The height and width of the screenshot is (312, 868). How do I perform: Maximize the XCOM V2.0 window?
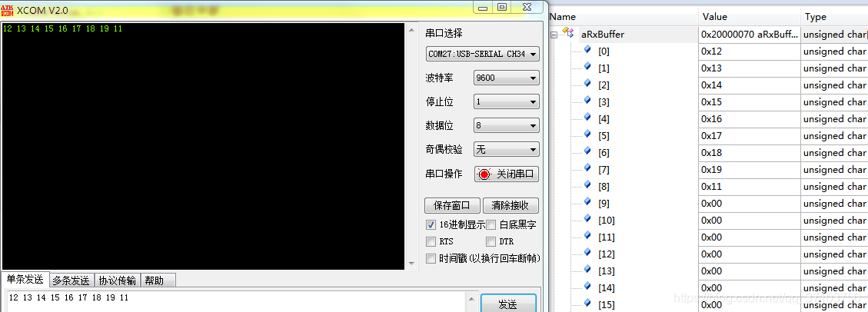click(501, 7)
